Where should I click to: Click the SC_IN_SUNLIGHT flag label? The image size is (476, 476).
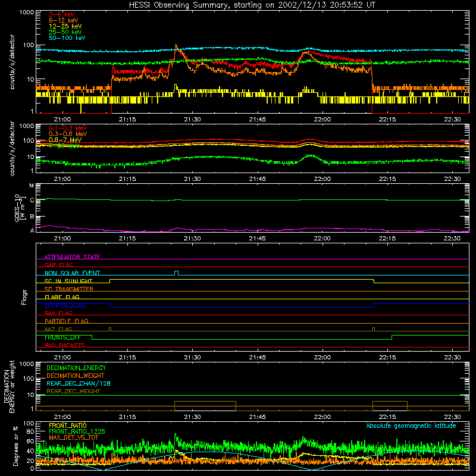click(x=68, y=281)
